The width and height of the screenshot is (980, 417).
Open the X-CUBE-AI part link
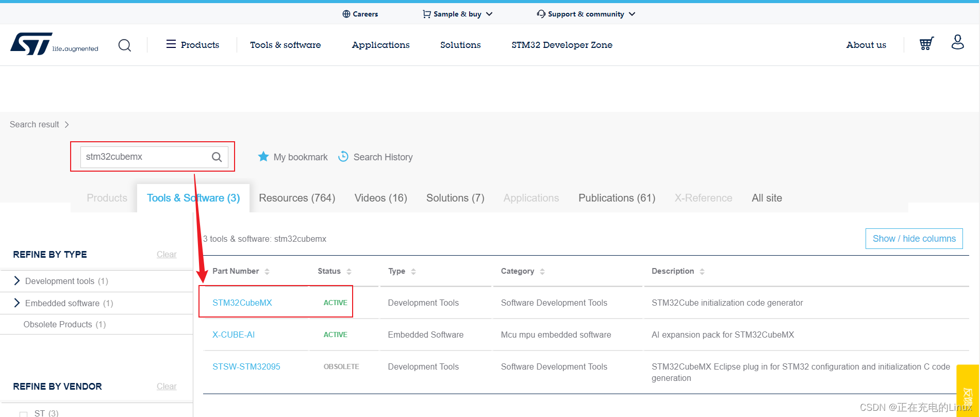click(x=234, y=335)
